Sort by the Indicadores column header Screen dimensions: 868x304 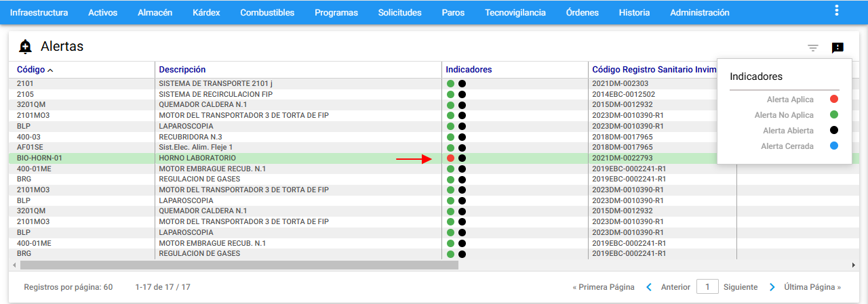469,70
